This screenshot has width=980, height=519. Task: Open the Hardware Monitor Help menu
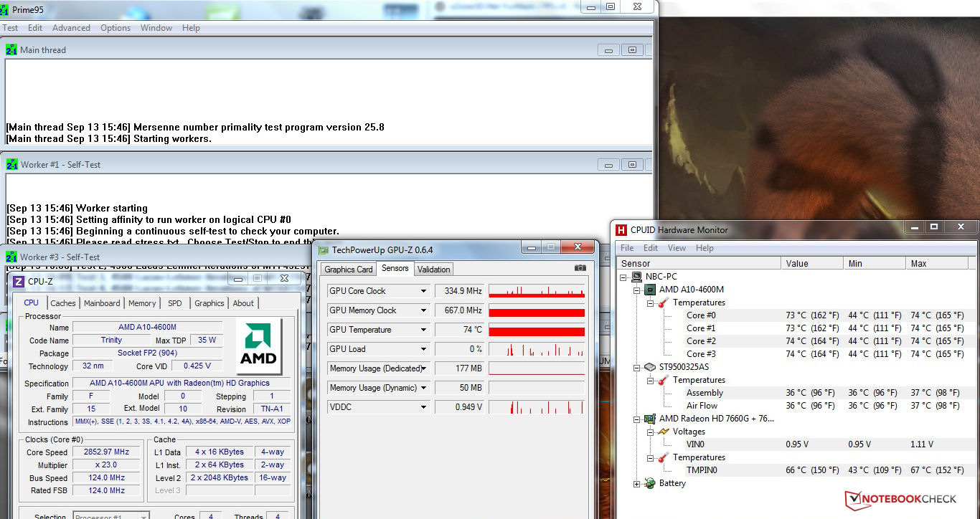tap(705, 248)
